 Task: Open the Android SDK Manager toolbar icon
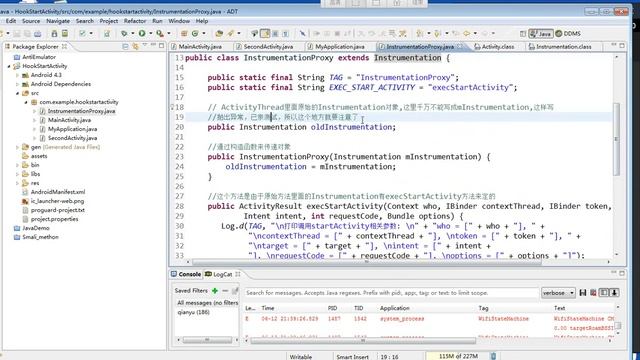(54, 33)
